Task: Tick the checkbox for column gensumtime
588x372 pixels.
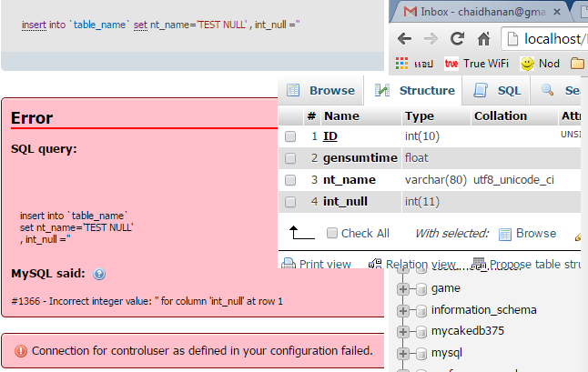Action: point(290,158)
